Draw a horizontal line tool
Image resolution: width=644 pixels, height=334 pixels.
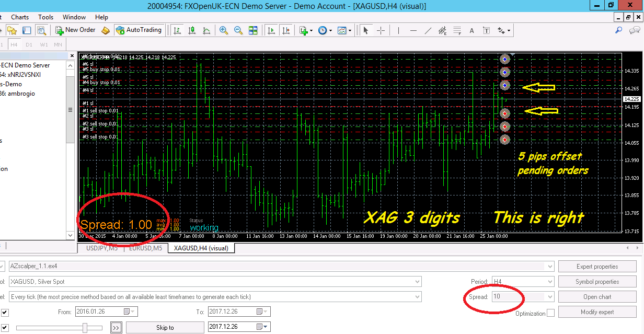pyautogui.click(x=413, y=30)
